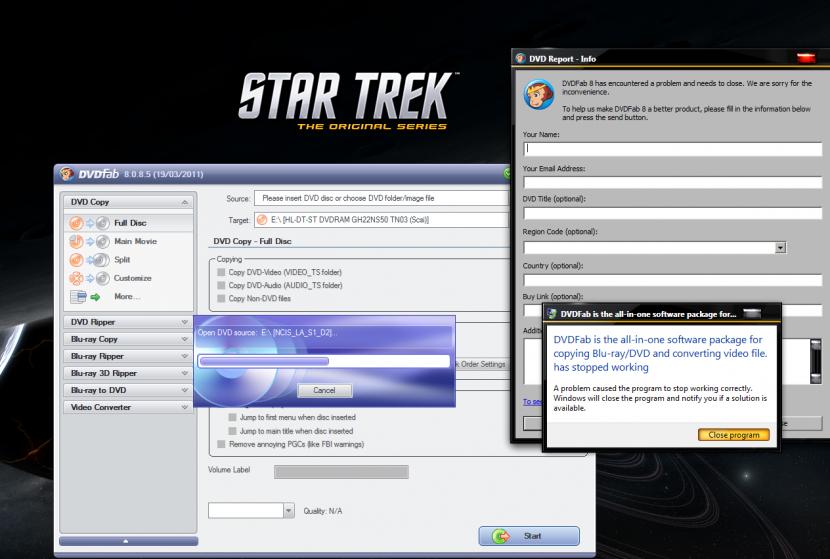Open the More... menu entry
The image size is (830, 559).
(127, 296)
